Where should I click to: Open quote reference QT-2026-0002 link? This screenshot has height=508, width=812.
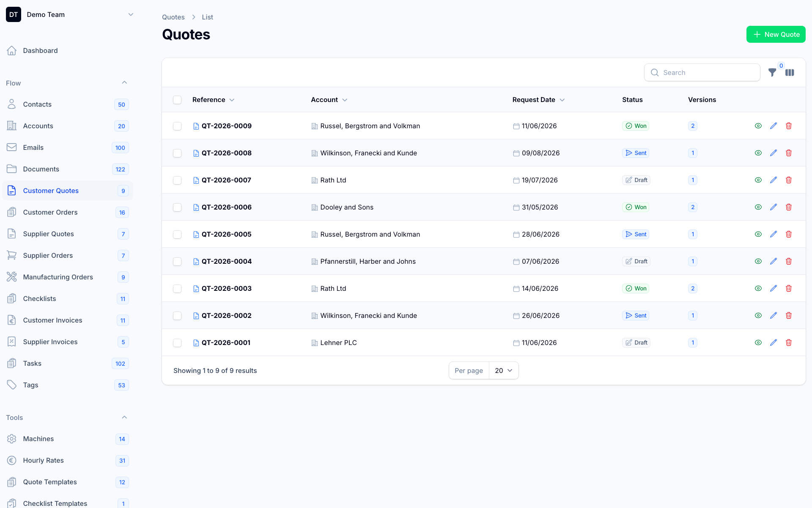[x=227, y=315]
